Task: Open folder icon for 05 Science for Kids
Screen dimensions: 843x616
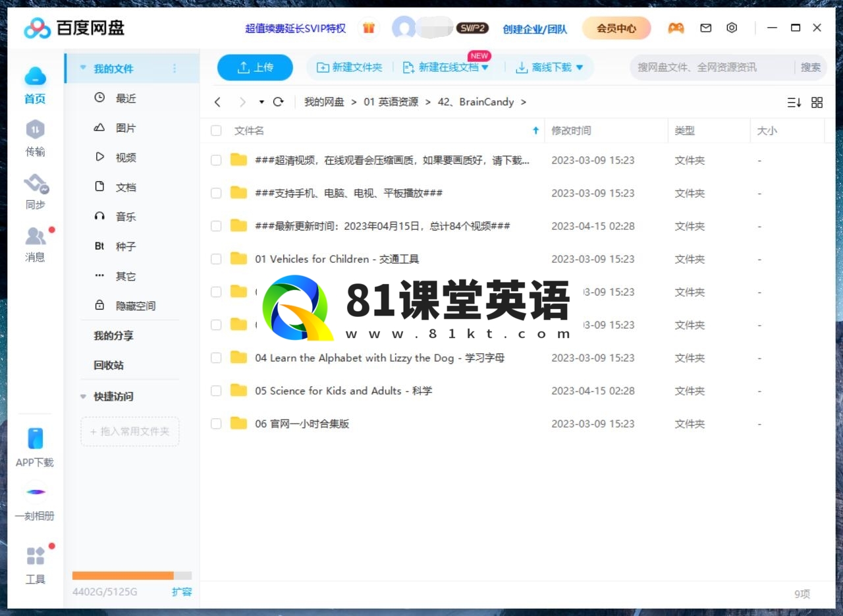Action: tap(238, 390)
